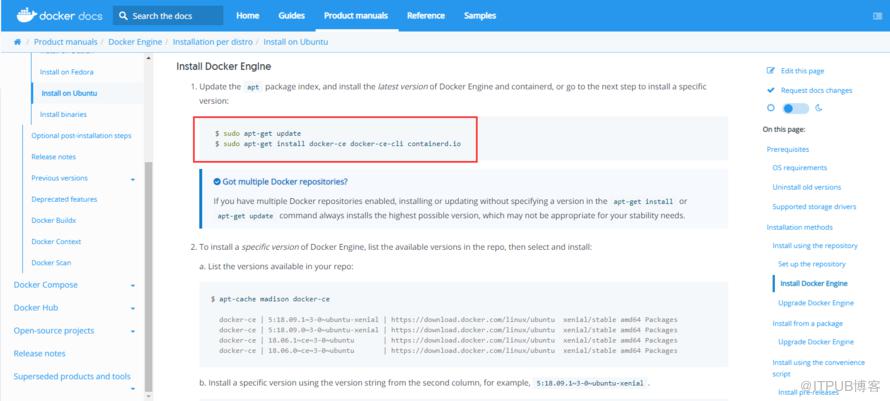Viewport: 890px width, 401px height.
Task: Click the sidebar toggle icon at top right
Action: click(x=877, y=16)
